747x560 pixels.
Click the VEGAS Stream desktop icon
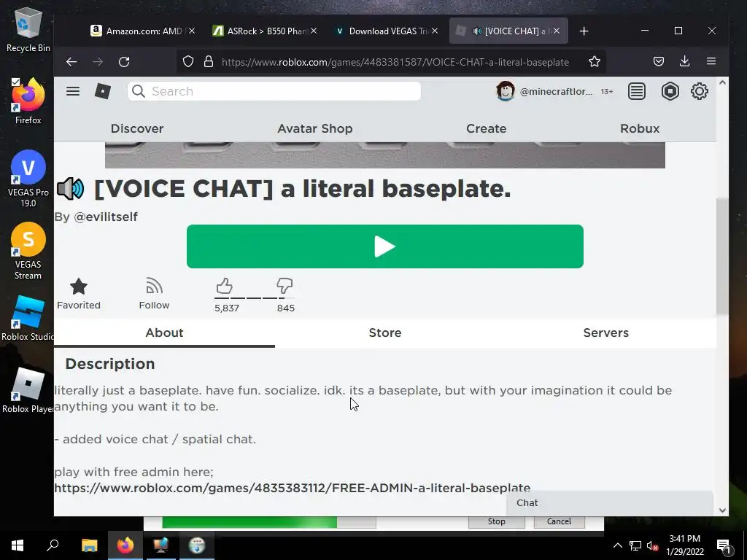tap(28, 251)
